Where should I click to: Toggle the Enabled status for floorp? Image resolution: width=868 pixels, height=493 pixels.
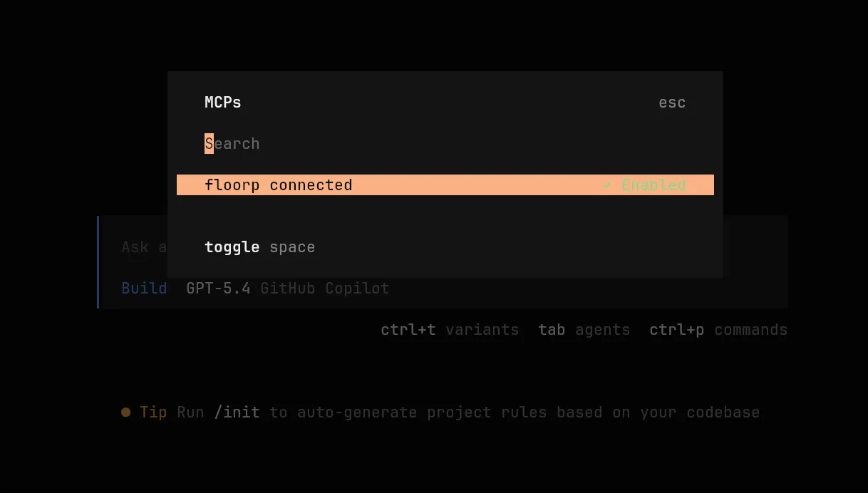pyautogui.click(x=653, y=185)
